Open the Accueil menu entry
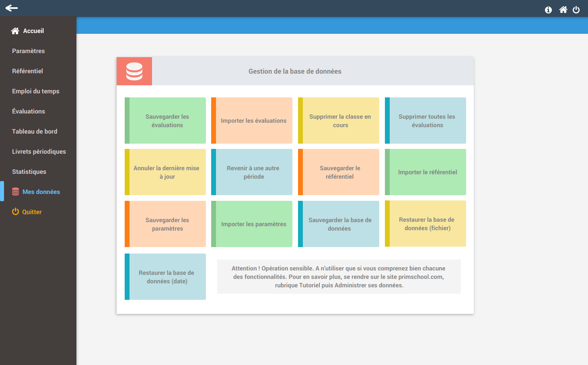 point(33,31)
